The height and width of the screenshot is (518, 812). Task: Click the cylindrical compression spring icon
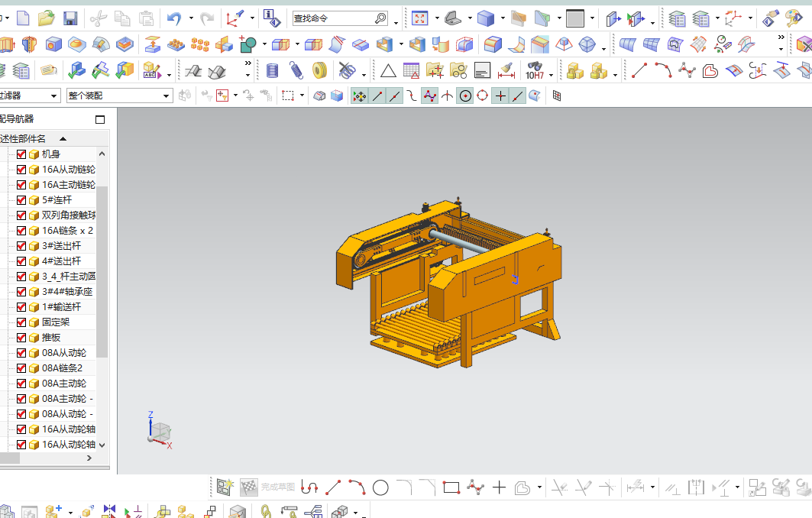click(272, 70)
